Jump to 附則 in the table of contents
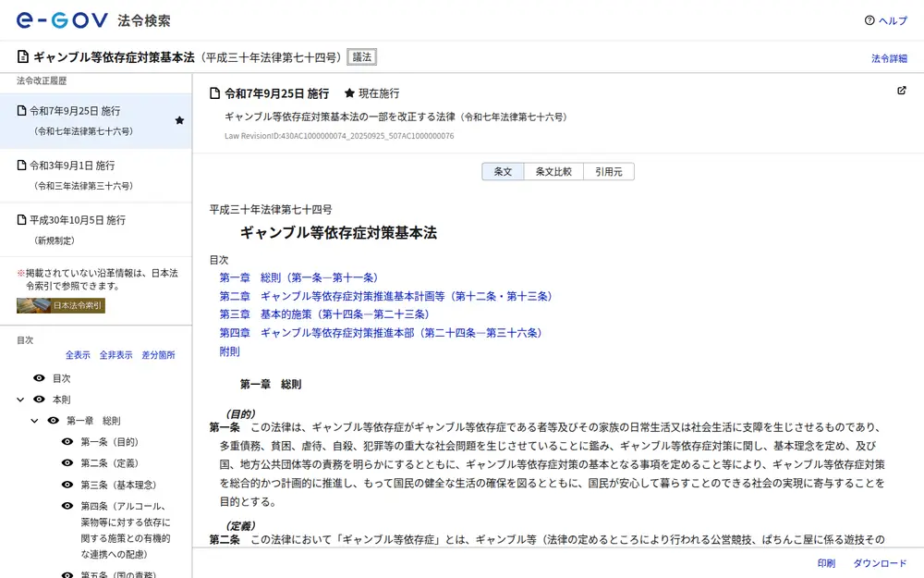The image size is (924, 578). pyautogui.click(x=230, y=351)
